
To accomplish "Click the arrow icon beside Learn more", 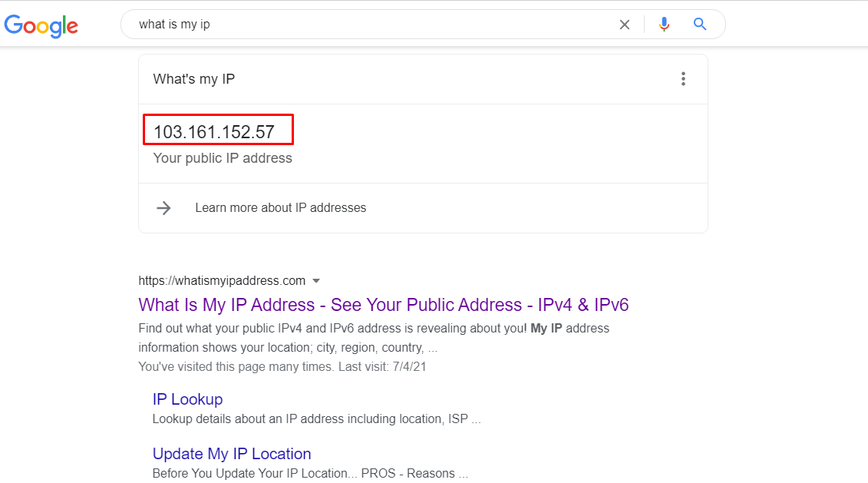I will click(x=163, y=208).
